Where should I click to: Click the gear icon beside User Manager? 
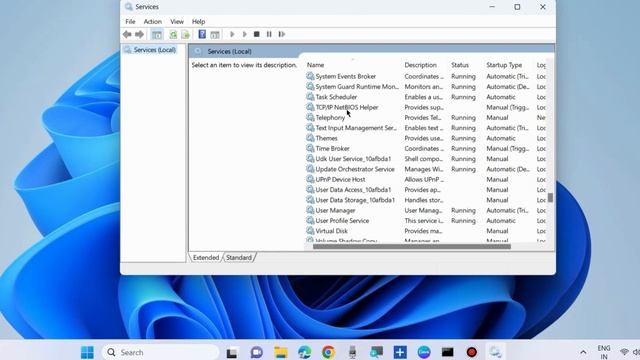click(310, 210)
